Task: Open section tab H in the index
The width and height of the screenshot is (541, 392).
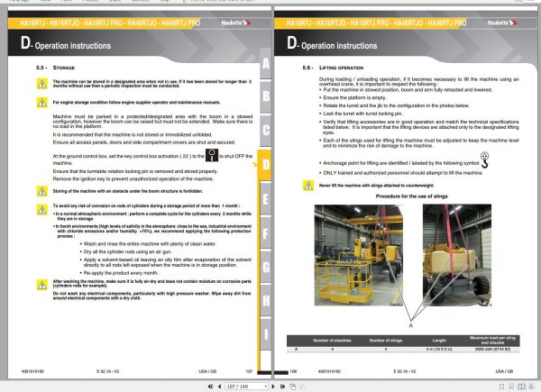Action: click(266, 300)
